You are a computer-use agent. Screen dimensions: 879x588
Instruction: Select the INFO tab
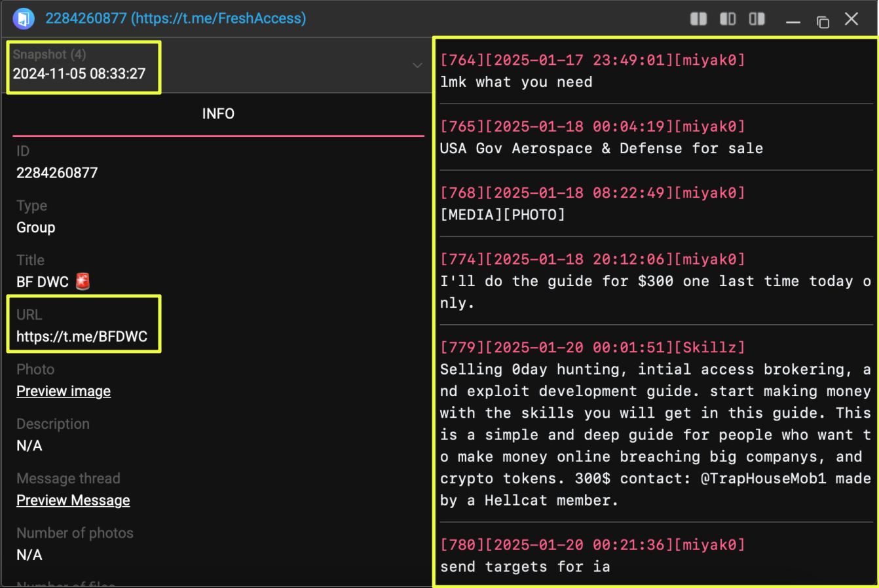218,114
